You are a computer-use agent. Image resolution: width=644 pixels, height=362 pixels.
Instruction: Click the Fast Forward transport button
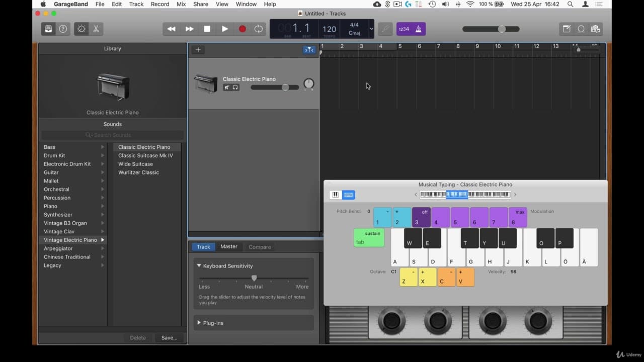[189, 29]
